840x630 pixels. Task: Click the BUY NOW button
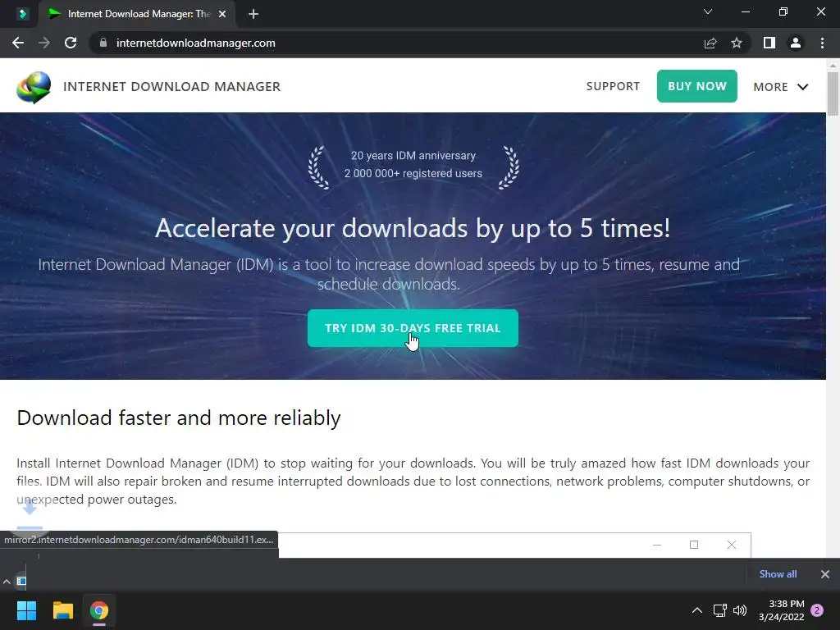(x=697, y=86)
